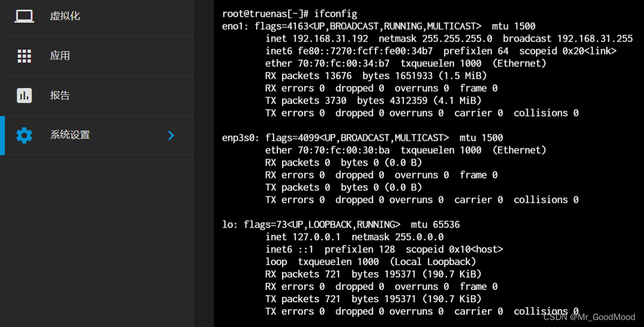Go to the 报告 menu label
Viewport: 644px width, 327px height.
click(x=60, y=96)
